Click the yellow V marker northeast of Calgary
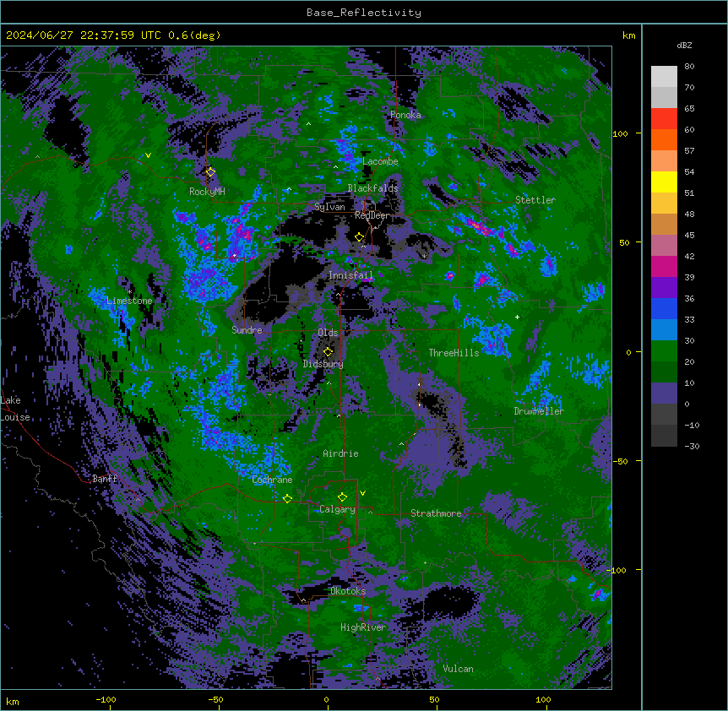 tap(362, 493)
